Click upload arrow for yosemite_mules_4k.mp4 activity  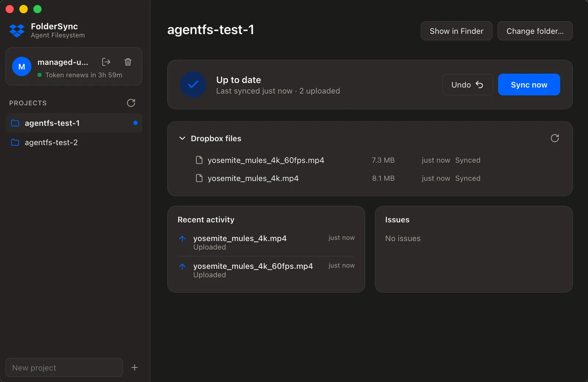point(182,239)
